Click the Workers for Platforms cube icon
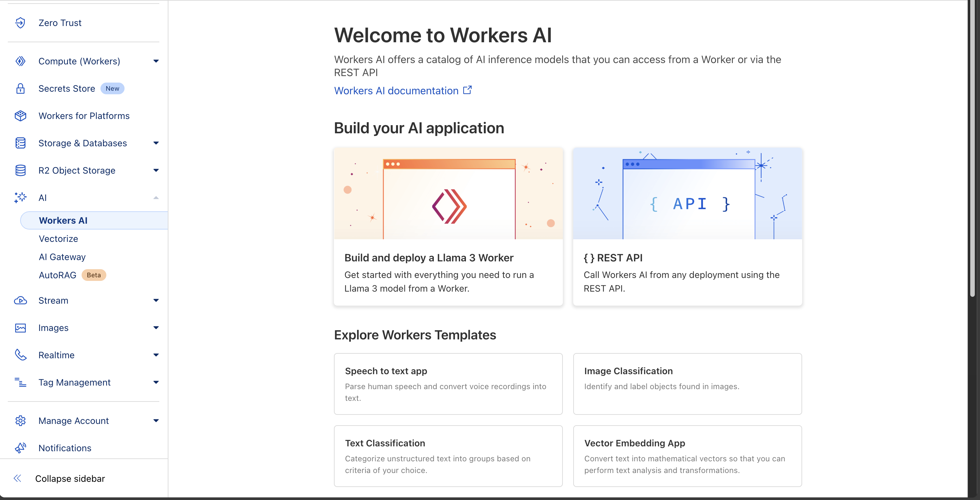Image resolution: width=980 pixels, height=500 pixels. tap(20, 116)
